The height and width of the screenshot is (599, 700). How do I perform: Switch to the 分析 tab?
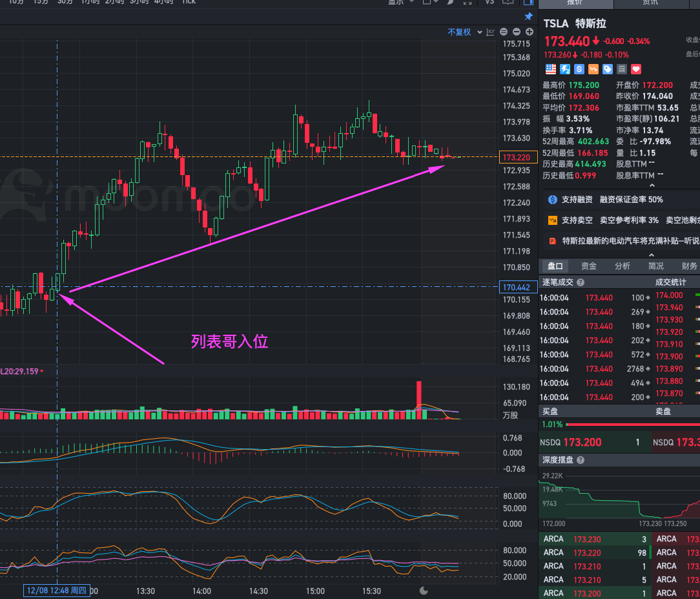(623, 266)
